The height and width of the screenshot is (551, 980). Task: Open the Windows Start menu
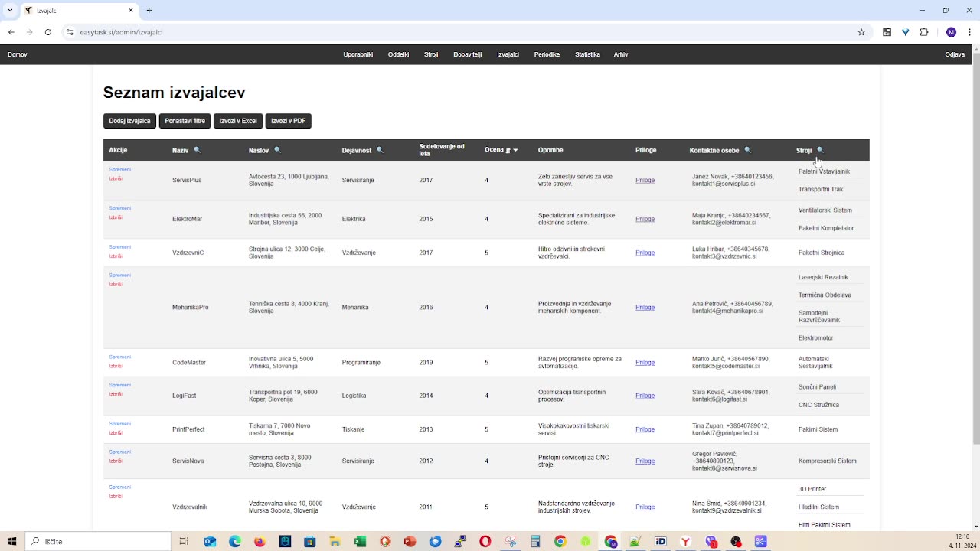tap(12, 541)
